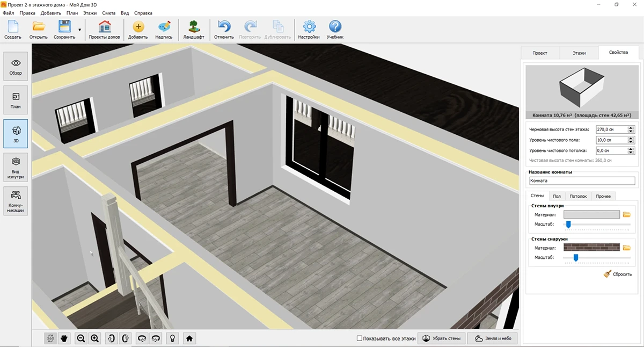Open Настройки settings
The width and height of the screenshot is (644, 347).
tap(309, 30)
